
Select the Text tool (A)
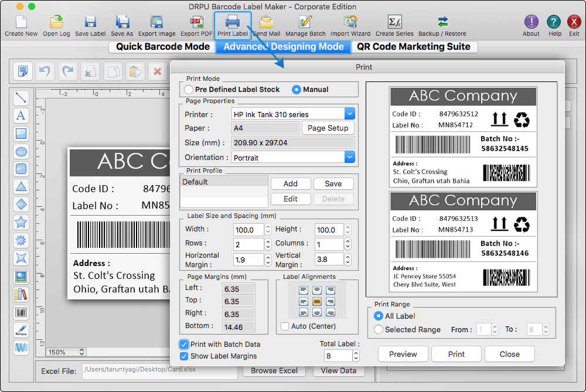point(21,115)
